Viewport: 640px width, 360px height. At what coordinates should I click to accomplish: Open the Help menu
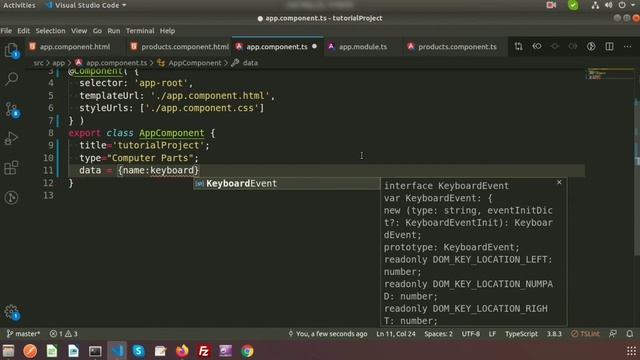coord(167,31)
